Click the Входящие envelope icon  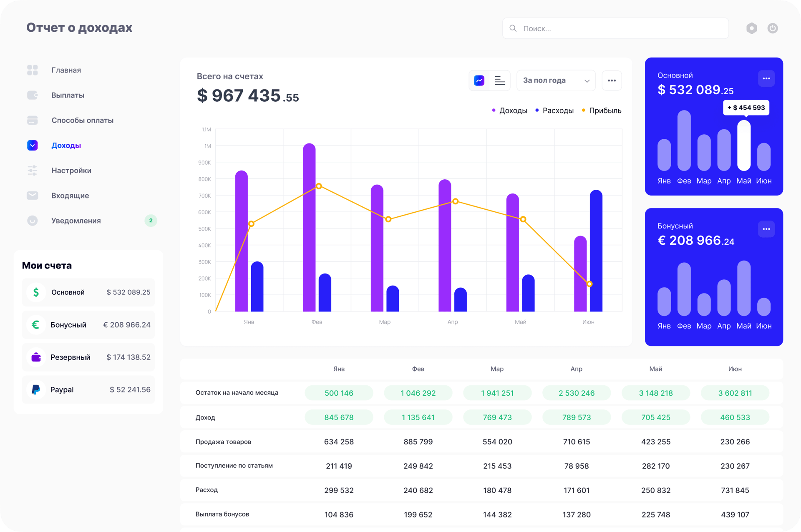coord(33,196)
